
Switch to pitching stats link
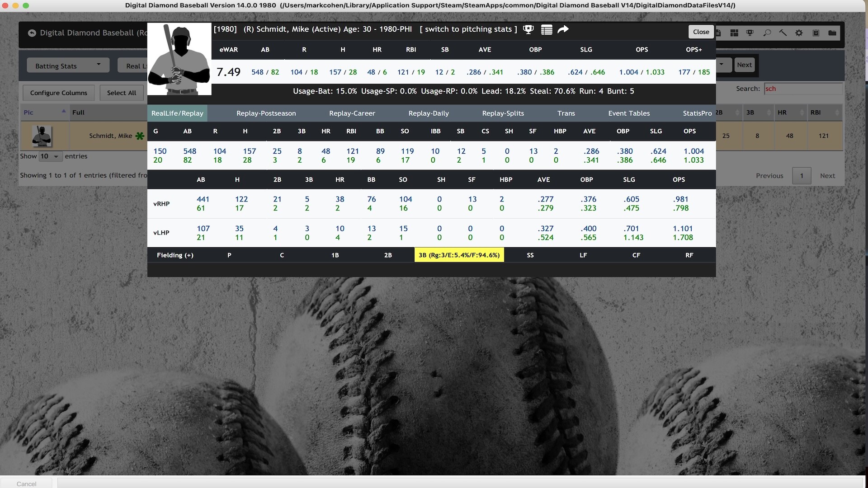(x=468, y=29)
